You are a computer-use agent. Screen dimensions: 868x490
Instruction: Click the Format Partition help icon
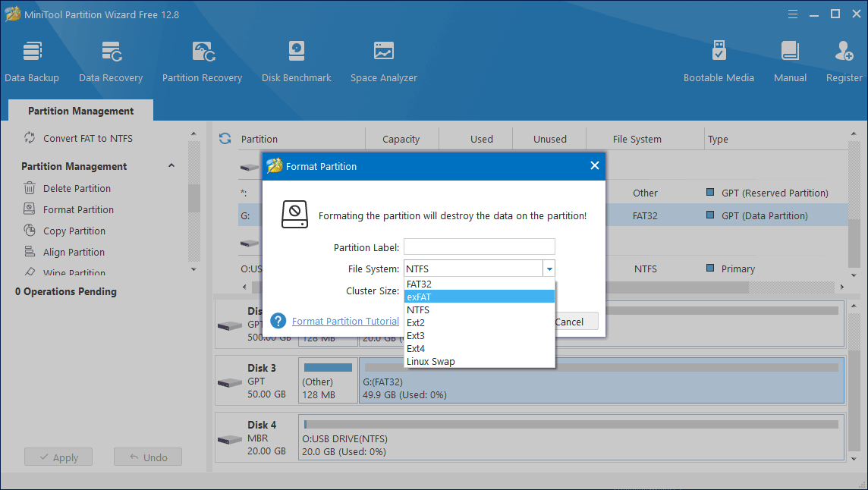(x=278, y=321)
